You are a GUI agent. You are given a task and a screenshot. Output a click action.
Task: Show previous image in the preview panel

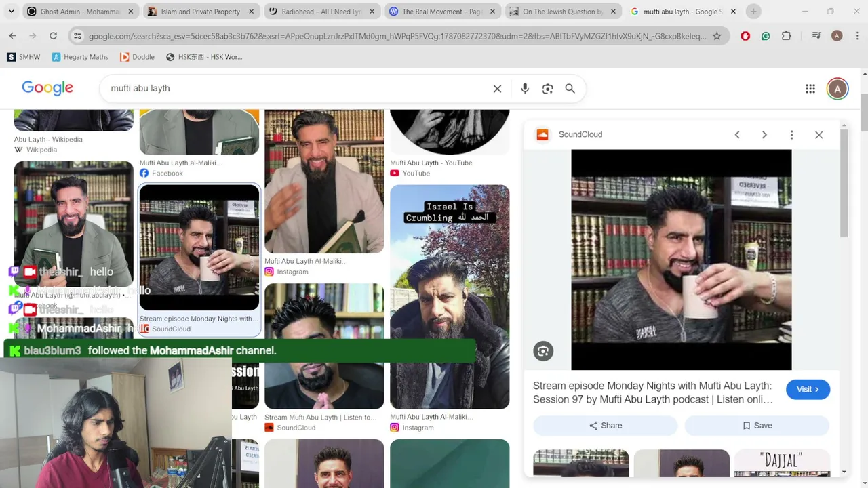coord(737,135)
